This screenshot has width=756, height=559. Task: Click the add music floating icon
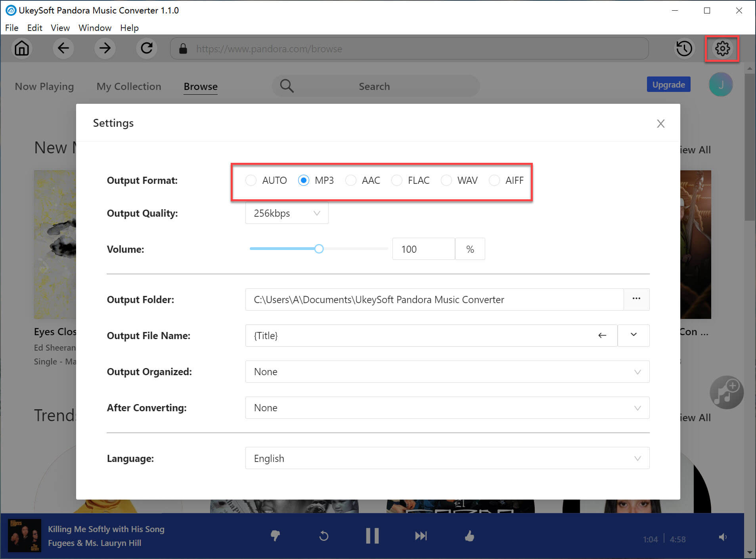click(x=726, y=392)
